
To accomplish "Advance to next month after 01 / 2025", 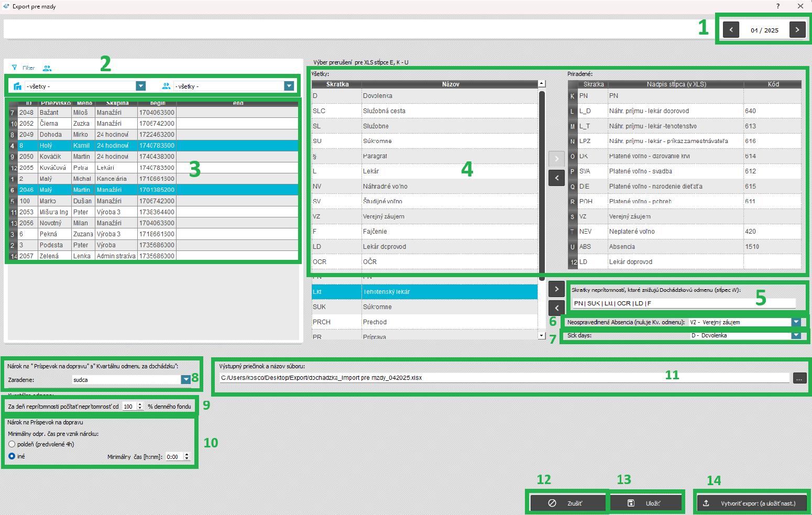I will click(x=797, y=30).
